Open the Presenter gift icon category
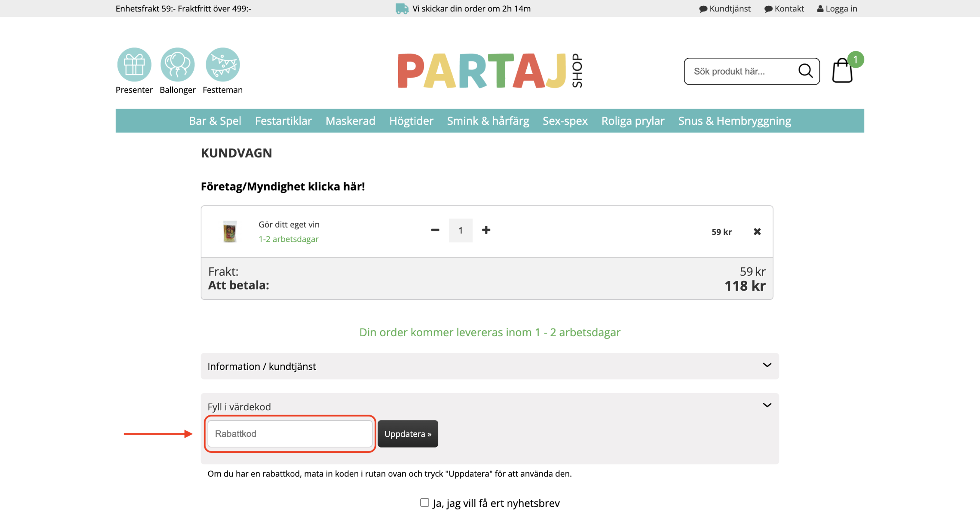 pyautogui.click(x=134, y=65)
